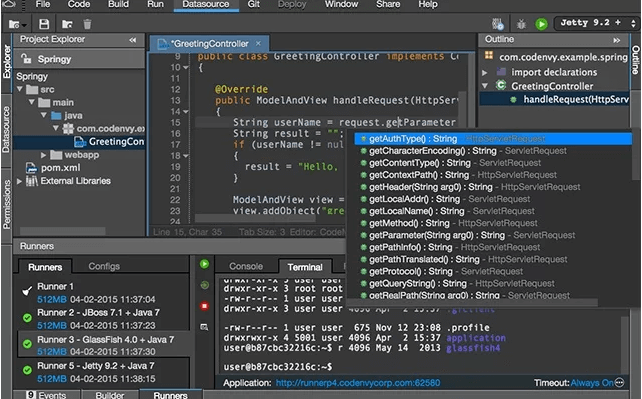Open the File menu
This screenshot has height=399, width=642.
coord(43,5)
